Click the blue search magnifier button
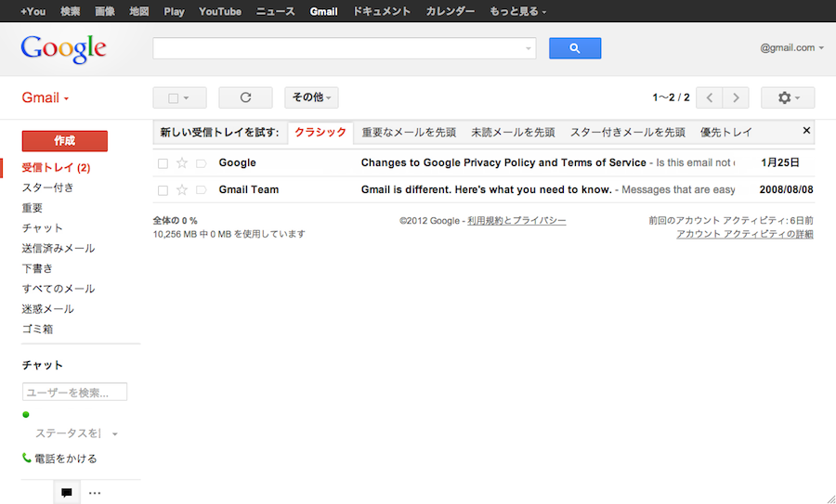This screenshot has height=504, width=836. pos(574,48)
